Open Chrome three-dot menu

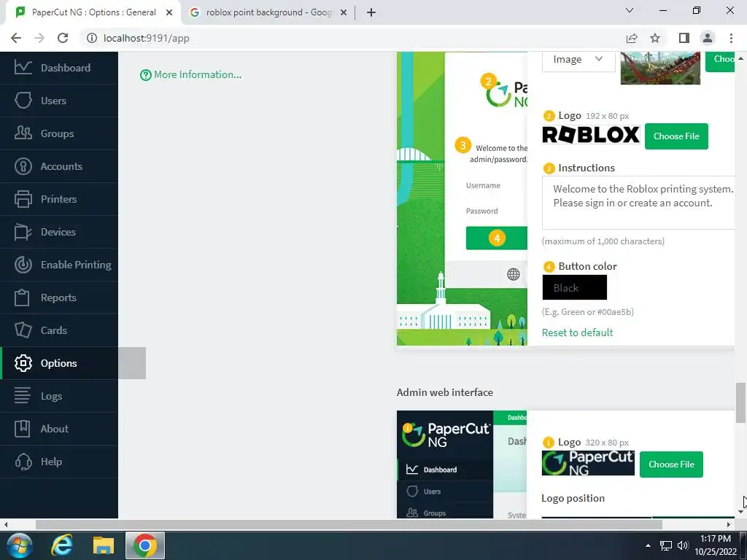[731, 38]
